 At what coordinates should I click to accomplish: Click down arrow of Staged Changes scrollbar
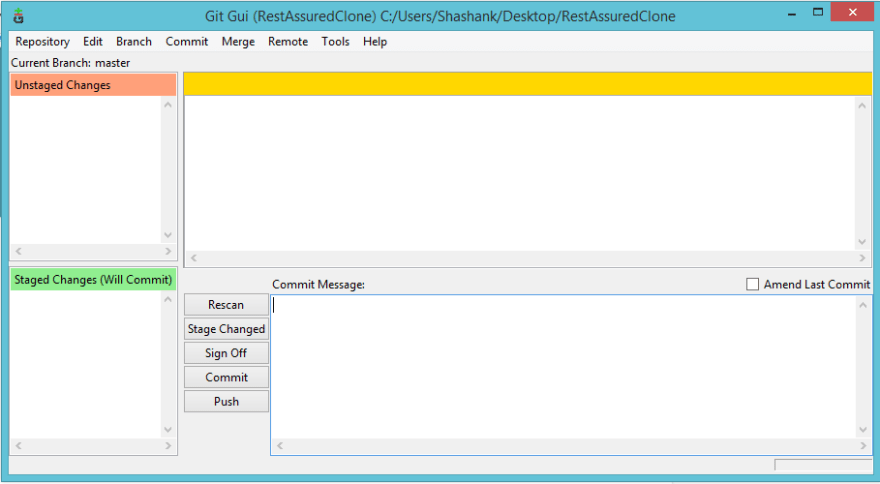168,430
